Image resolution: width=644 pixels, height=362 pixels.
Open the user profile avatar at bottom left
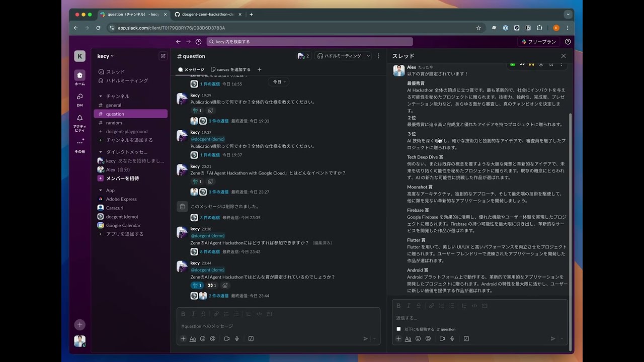[x=79, y=341]
